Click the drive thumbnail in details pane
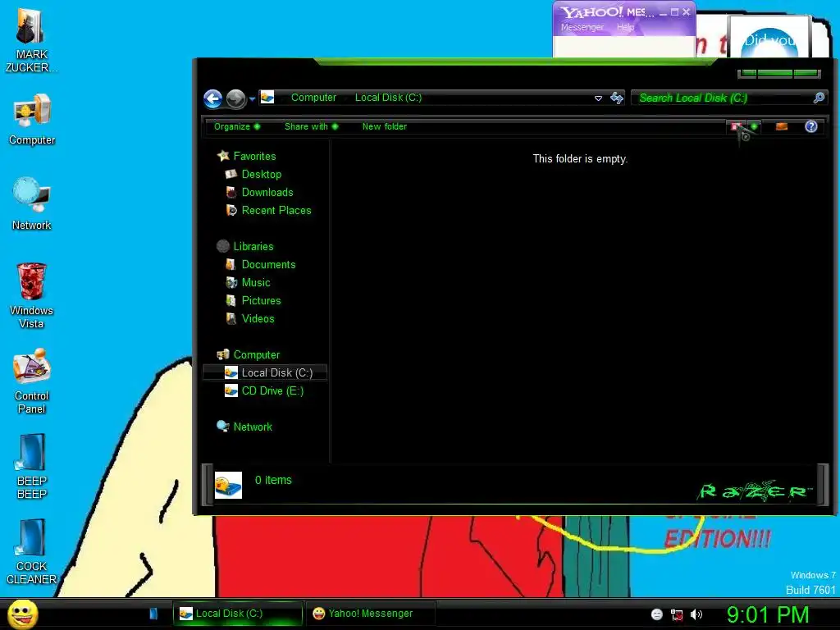The image size is (840, 630). coord(228,485)
